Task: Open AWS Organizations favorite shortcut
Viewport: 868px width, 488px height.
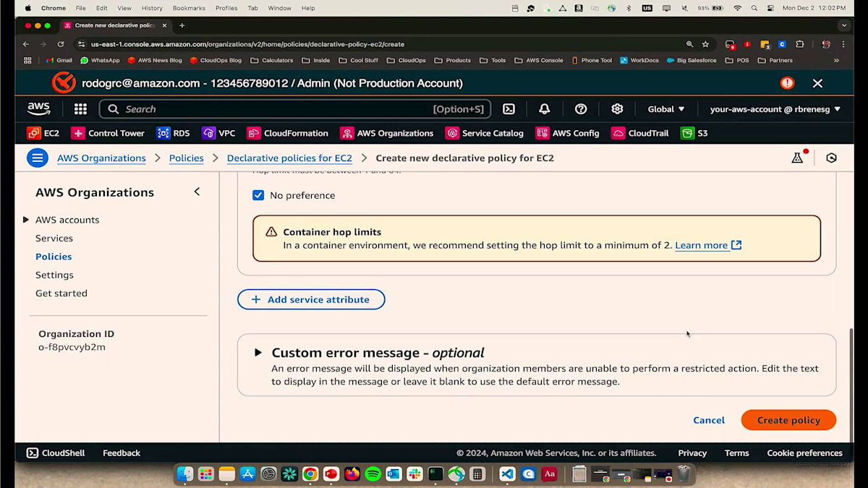Action: coord(387,133)
